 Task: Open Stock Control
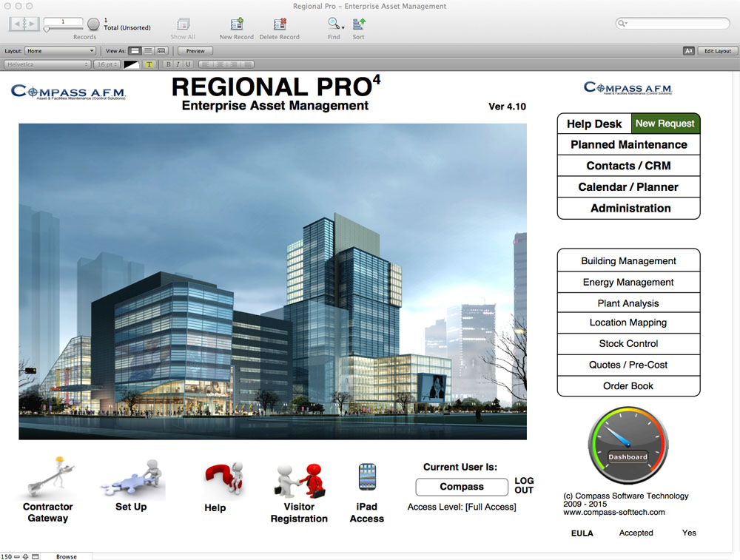[x=628, y=344]
